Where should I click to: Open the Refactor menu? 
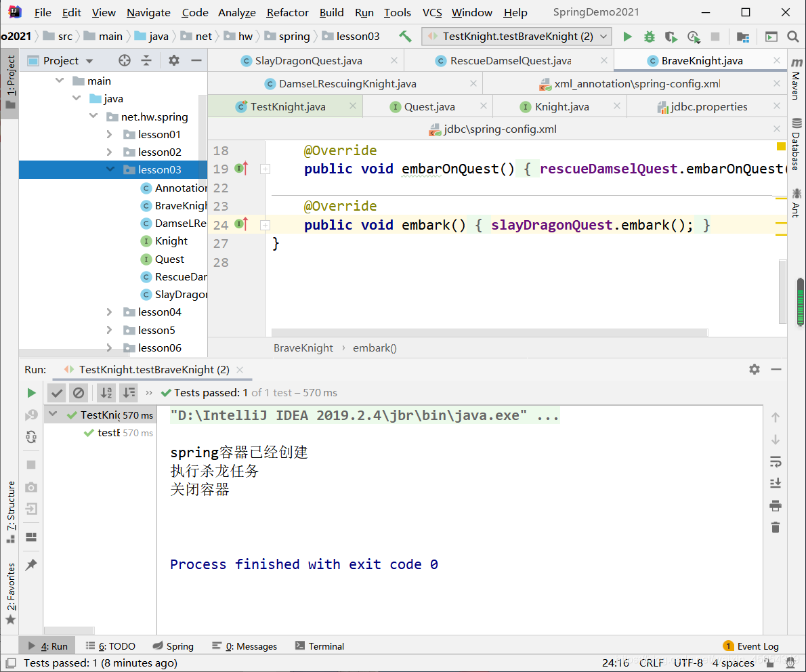pos(287,12)
